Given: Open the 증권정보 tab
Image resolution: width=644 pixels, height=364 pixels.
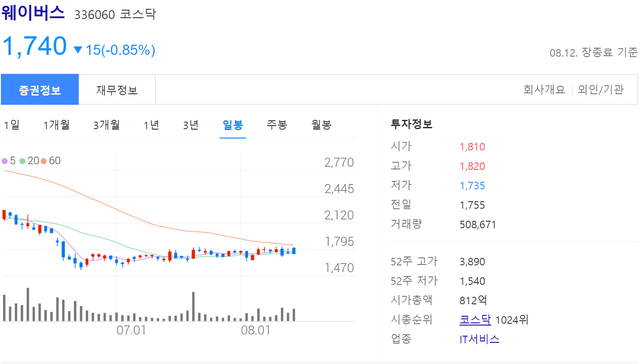Looking at the screenshot, I should click(x=40, y=90).
